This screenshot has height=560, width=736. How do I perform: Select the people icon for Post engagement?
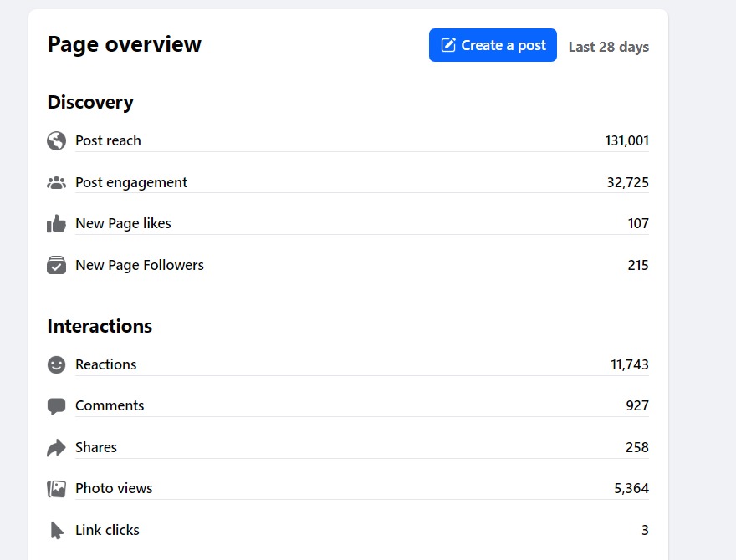tap(56, 182)
